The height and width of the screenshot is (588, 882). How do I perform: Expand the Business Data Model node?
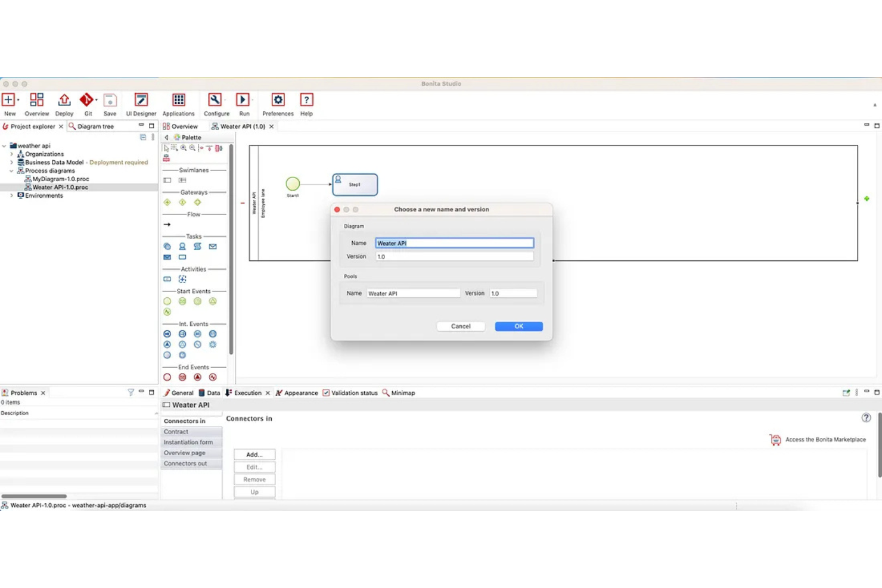(x=12, y=163)
